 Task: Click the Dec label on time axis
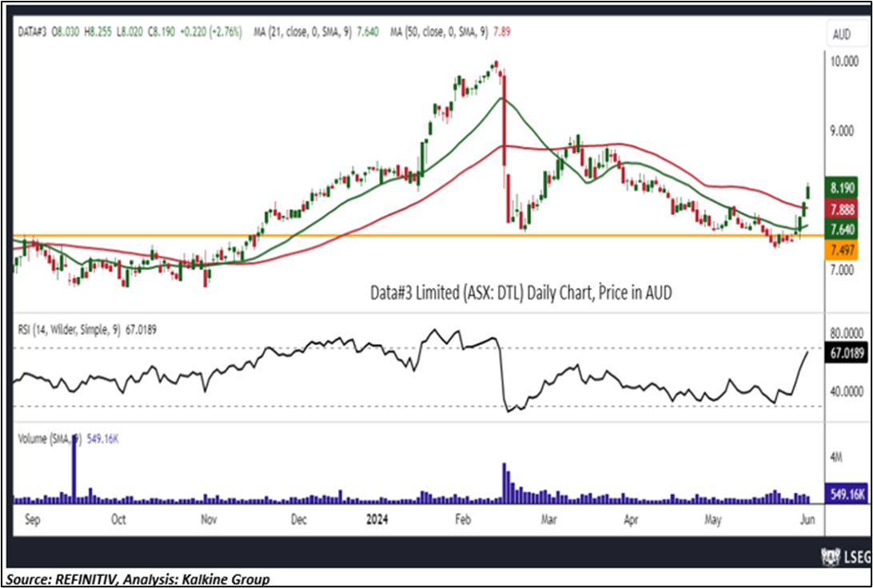point(298,520)
